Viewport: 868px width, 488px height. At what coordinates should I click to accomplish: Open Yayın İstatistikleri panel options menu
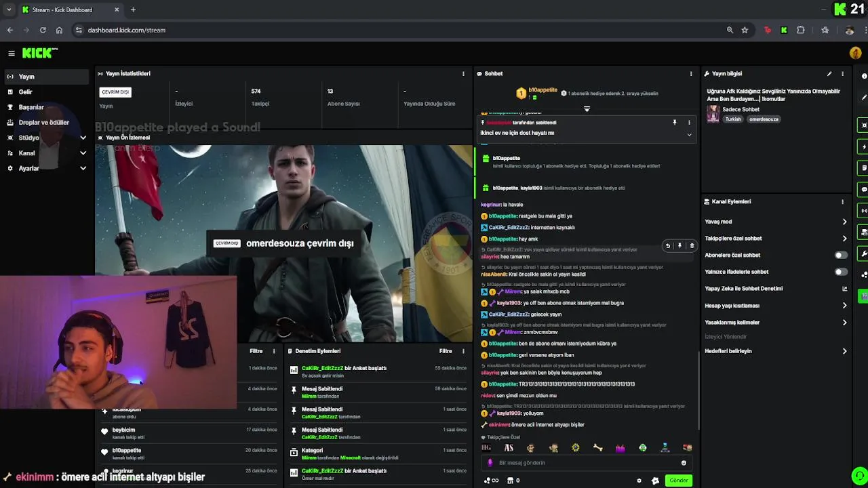pyautogui.click(x=464, y=73)
